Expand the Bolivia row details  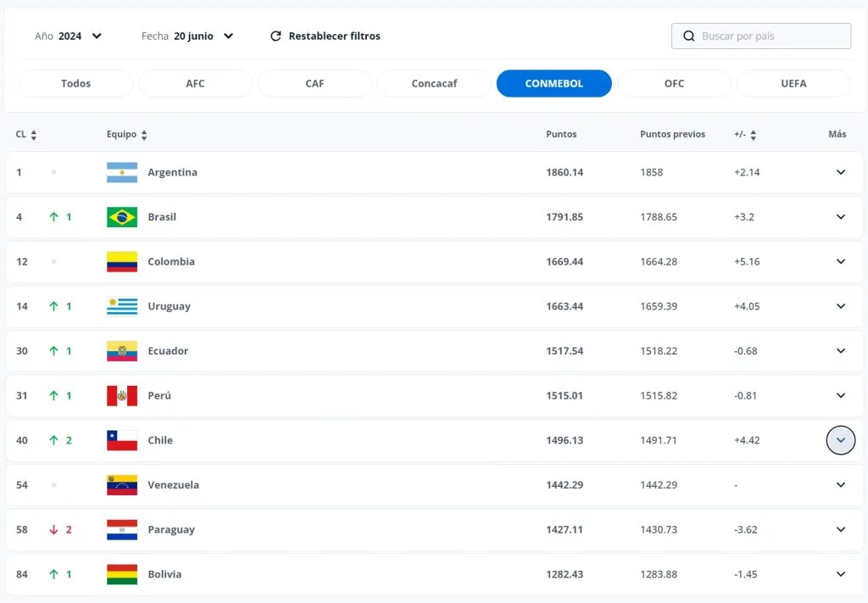(840, 574)
